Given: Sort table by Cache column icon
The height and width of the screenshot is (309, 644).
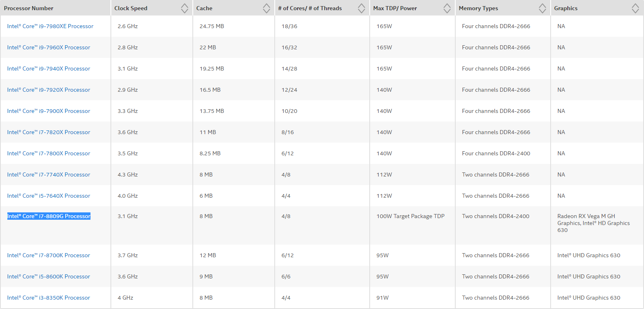Looking at the screenshot, I should (267, 8).
